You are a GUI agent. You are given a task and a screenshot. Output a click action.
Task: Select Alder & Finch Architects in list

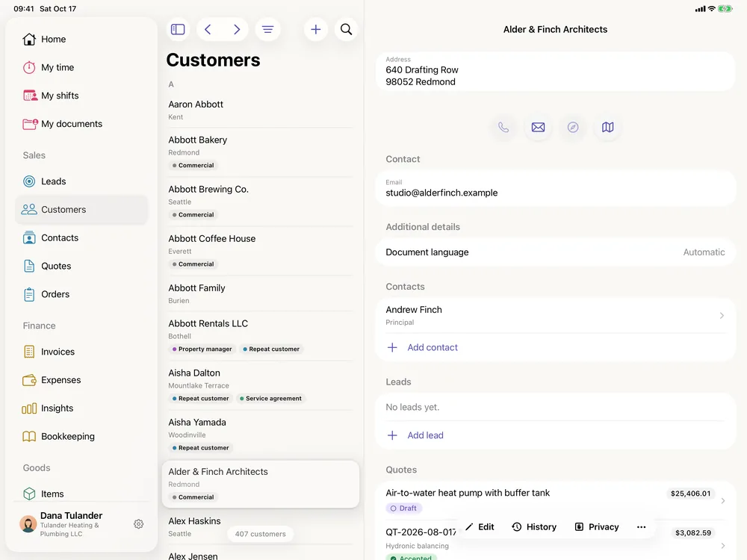[261, 485]
